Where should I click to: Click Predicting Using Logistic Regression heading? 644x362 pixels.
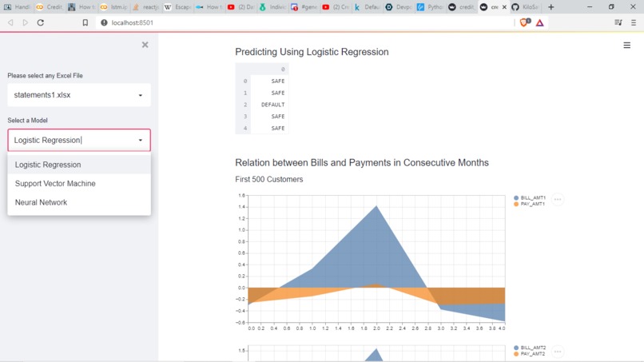pos(312,52)
